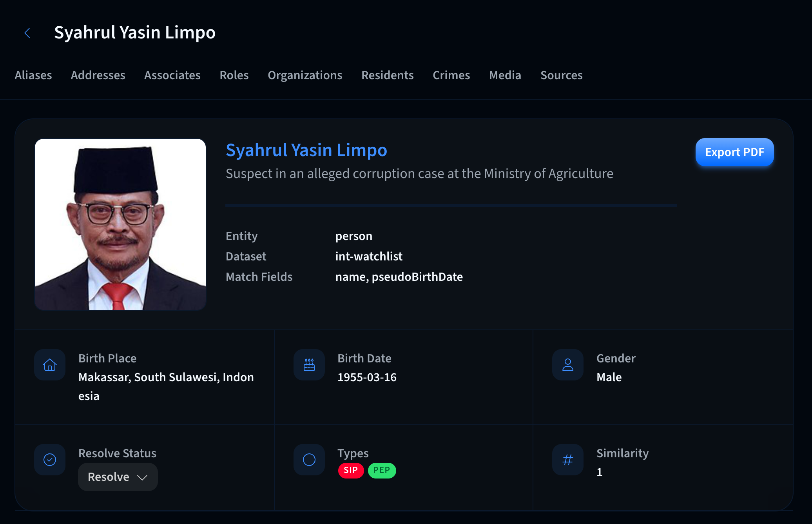
Task: Switch to the Crimes tab
Action: 451,75
